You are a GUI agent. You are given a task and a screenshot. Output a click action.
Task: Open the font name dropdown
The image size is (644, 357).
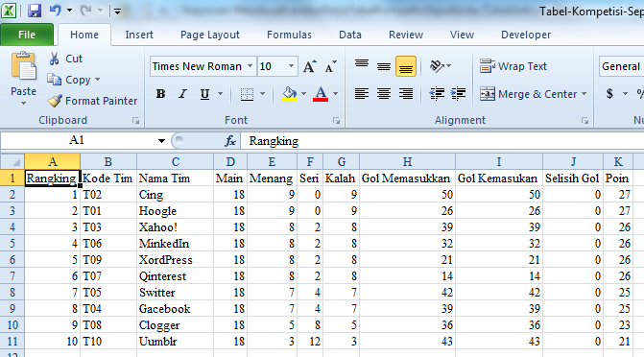[250, 66]
